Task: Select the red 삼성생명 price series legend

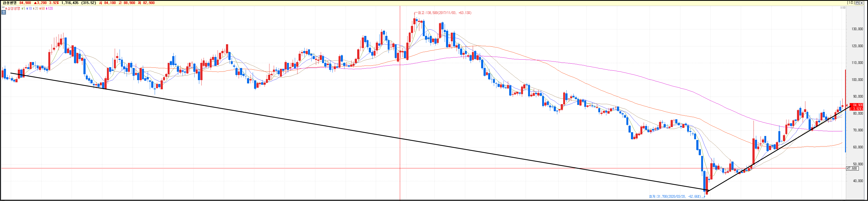Action: [13, 8]
